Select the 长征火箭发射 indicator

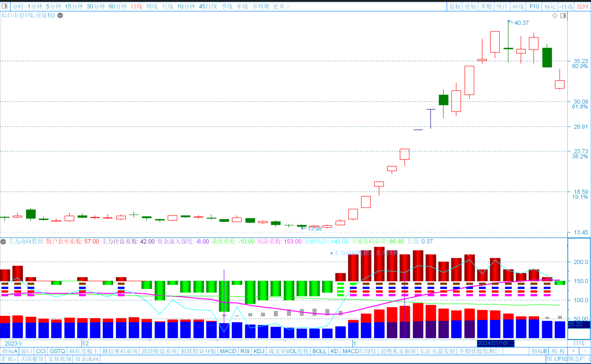pos(438,351)
